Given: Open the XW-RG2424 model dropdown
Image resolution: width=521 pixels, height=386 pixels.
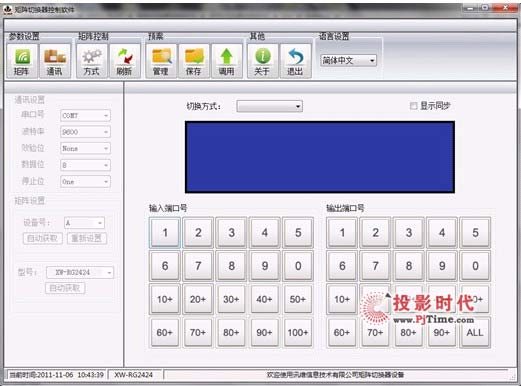Looking at the screenshot, I should click(80, 272).
